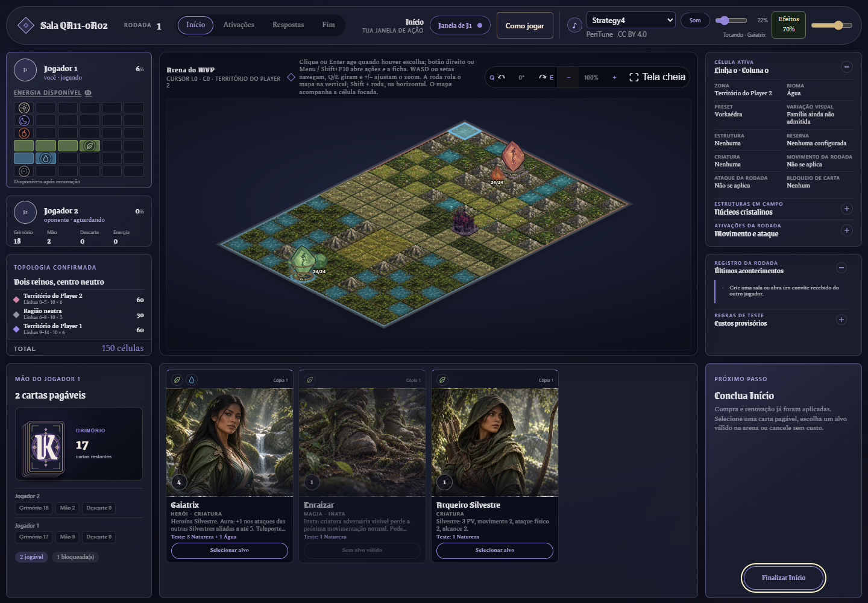Switch to the Respostas phase tab

(x=288, y=25)
